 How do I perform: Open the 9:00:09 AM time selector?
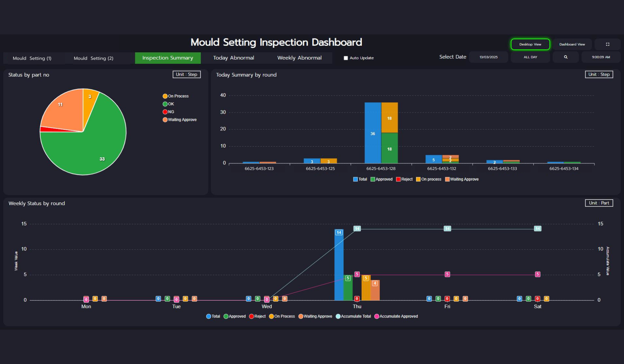(x=601, y=57)
